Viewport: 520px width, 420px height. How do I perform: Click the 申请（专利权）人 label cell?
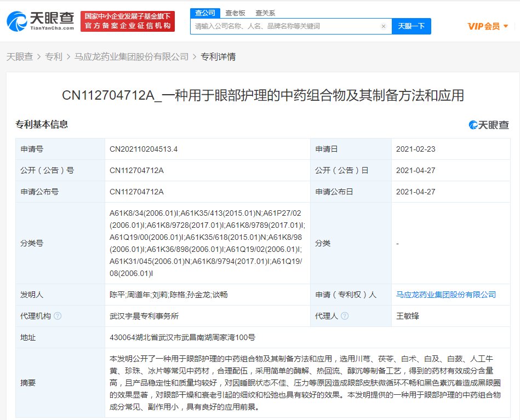(x=351, y=295)
